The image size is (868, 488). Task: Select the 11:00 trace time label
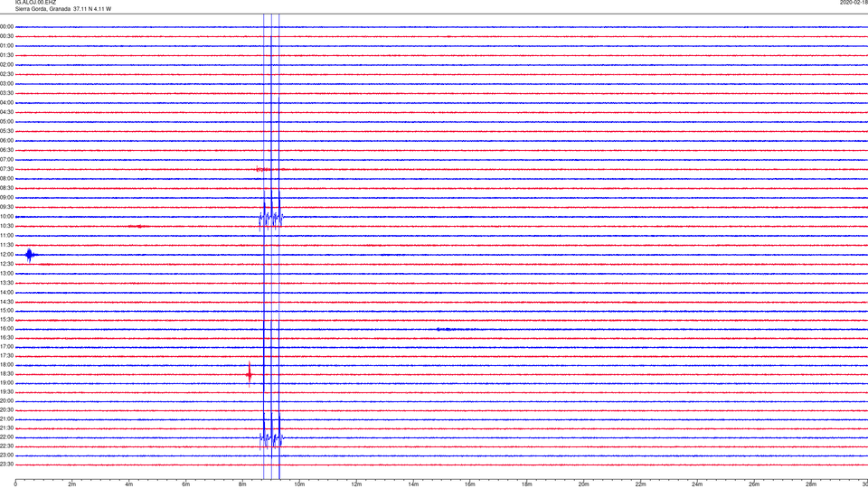coord(6,235)
